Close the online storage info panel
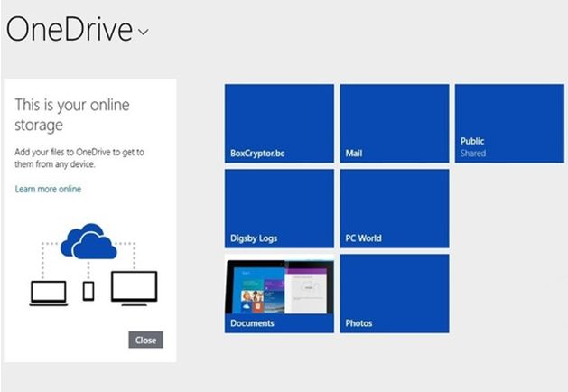This screenshot has height=392, width=568. [145, 340]
